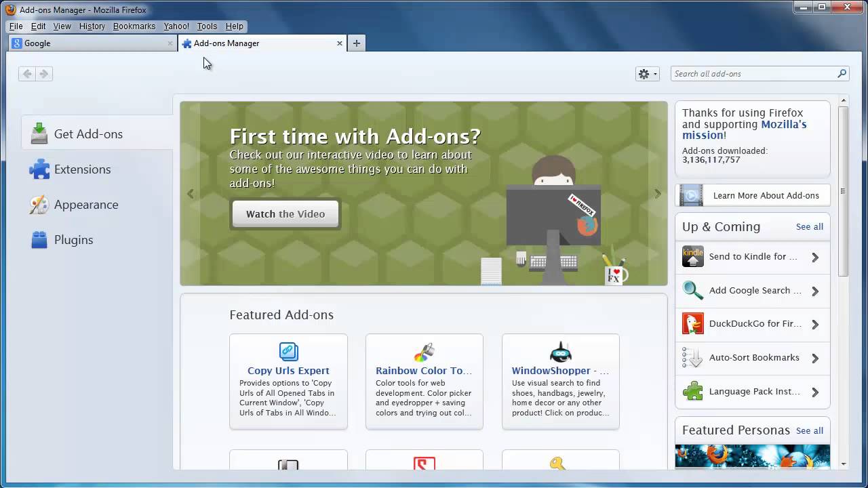Open the WindowShopper title link
Image resolution: width=868 pixels, height=488 pixels.
(x=560, y=371)
